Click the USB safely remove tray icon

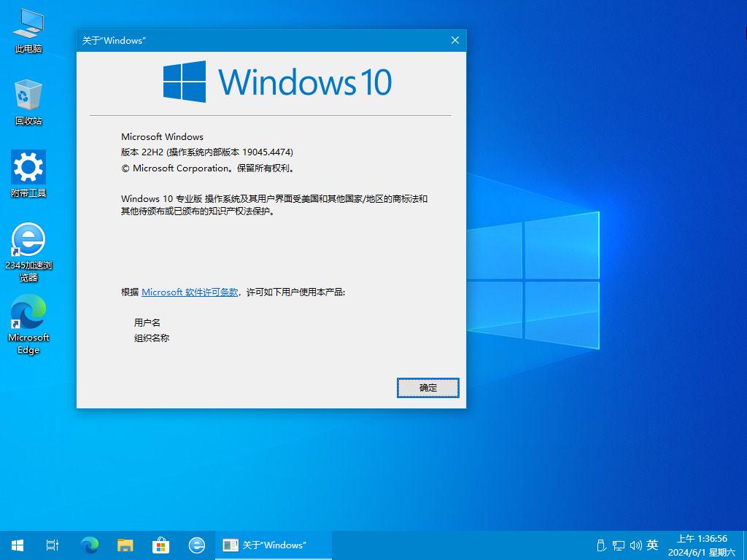point(601,545)
